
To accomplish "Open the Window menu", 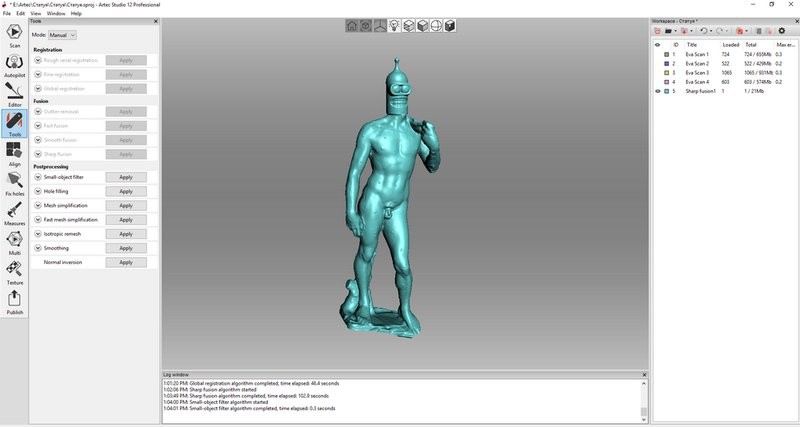I will point(56,13).
